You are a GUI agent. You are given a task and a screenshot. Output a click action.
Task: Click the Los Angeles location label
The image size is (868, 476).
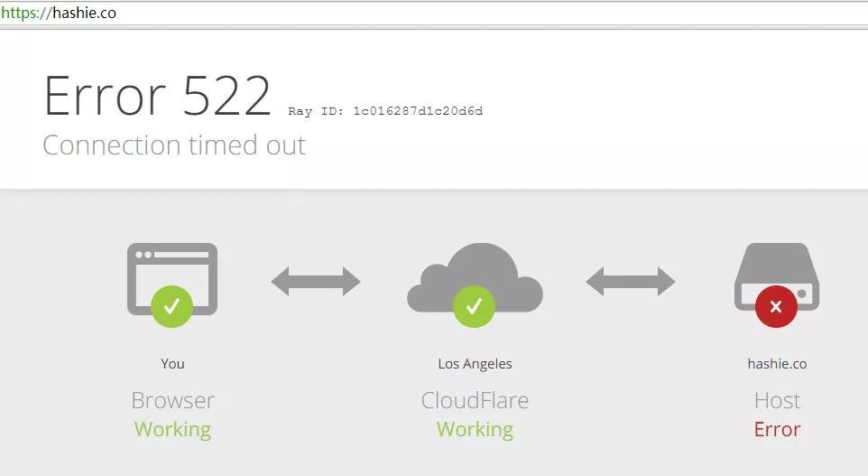(x=475, y=364)
